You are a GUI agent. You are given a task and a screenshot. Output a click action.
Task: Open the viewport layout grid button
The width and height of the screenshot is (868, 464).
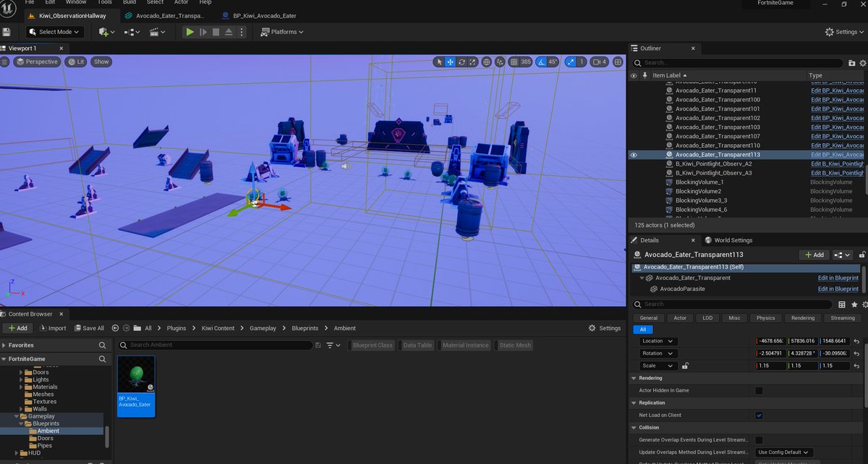tap(618, 62)
